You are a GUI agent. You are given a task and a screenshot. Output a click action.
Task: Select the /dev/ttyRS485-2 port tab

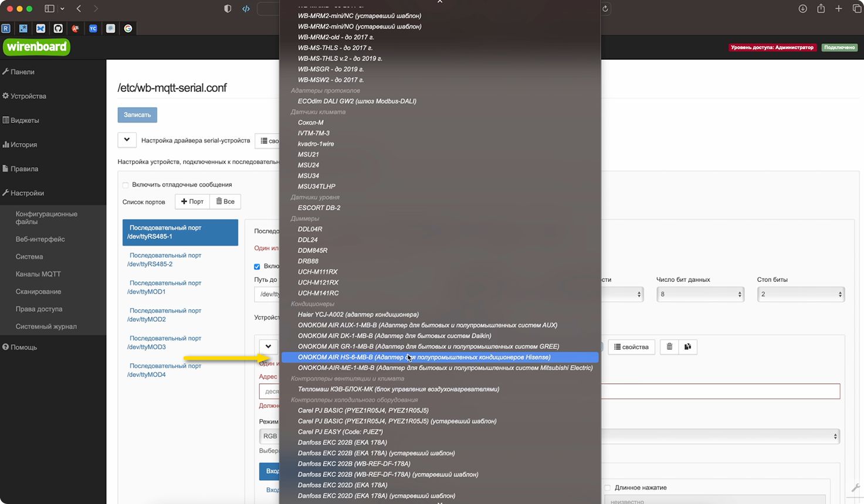180,260
